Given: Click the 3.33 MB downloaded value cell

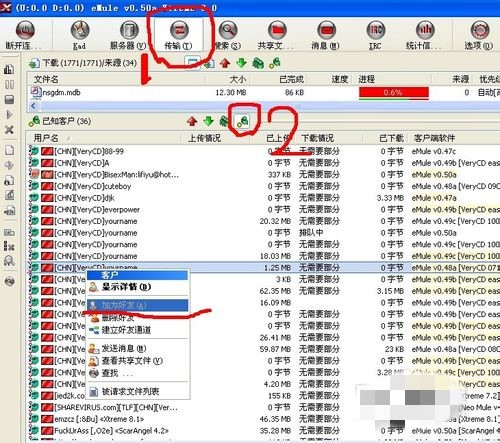Looking at the screenshot, I should 390,198.
